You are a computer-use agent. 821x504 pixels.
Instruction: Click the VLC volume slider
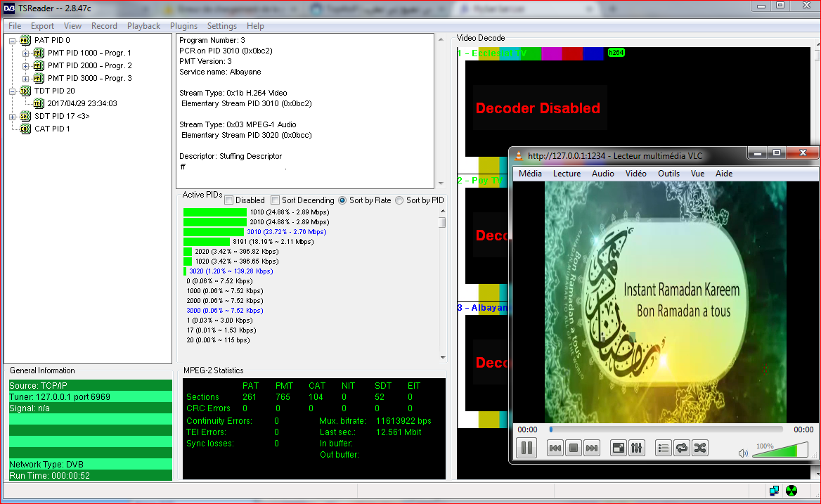coord(780,451)
